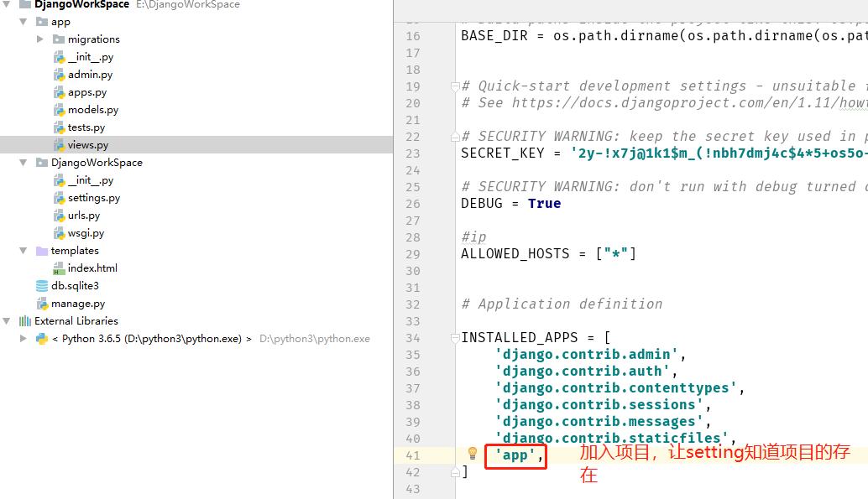Click the migrations folder icon
This screenshot has height=499, width=868.
click(59, 39)
